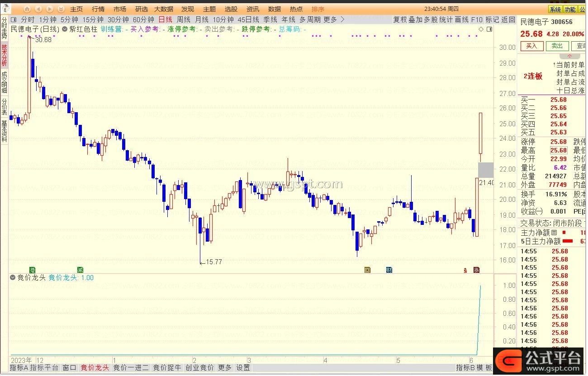This screenshot has width=588, height=376.
Task: Open the 市场 menu
Action: 120,9
